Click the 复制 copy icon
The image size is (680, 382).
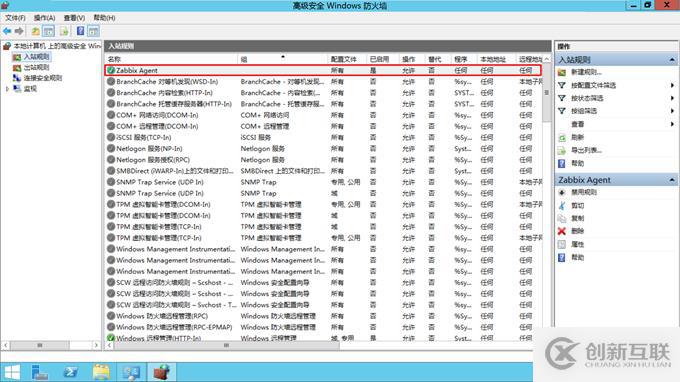tap(562, 219)
